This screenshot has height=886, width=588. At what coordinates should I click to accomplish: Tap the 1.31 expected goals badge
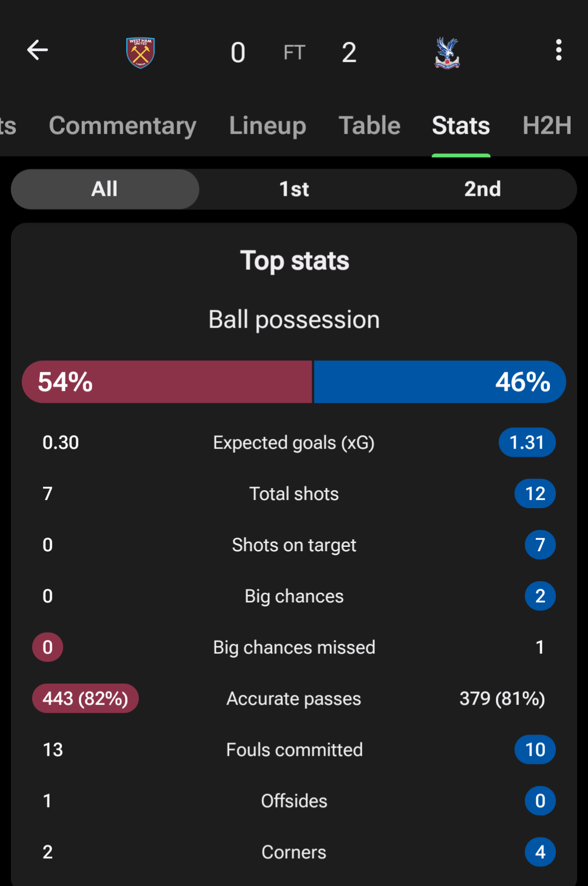point(527,442)
